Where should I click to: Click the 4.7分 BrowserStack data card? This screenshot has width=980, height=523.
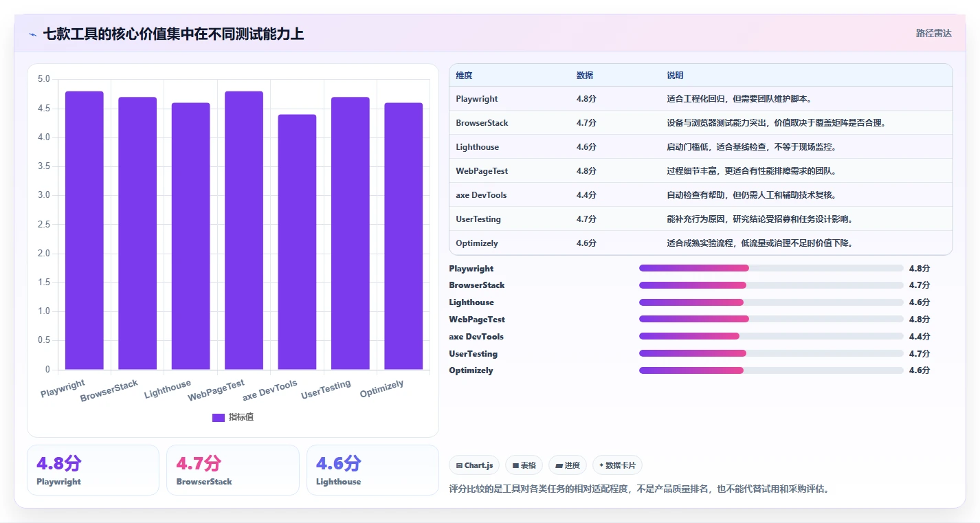[x=233, y=470]
